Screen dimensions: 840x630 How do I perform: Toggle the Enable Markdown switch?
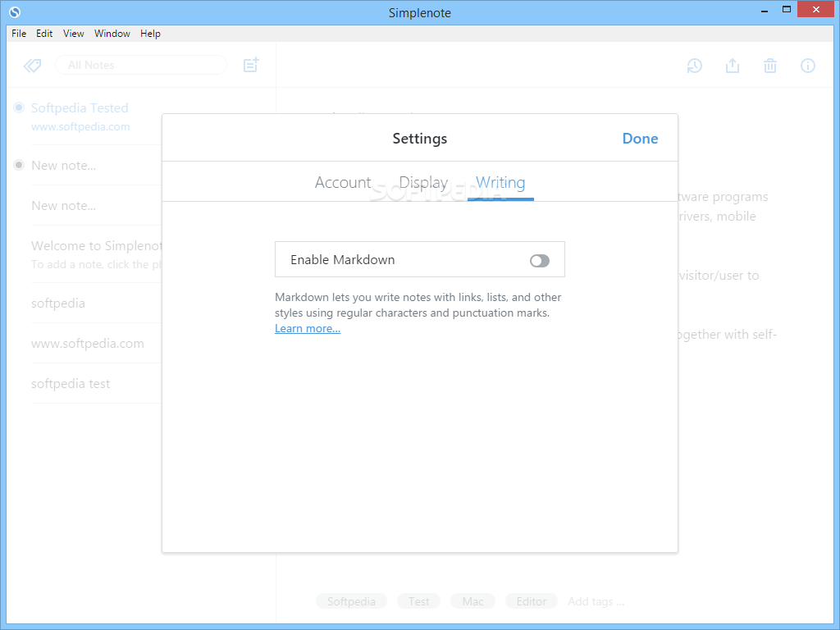click(540, 260)
